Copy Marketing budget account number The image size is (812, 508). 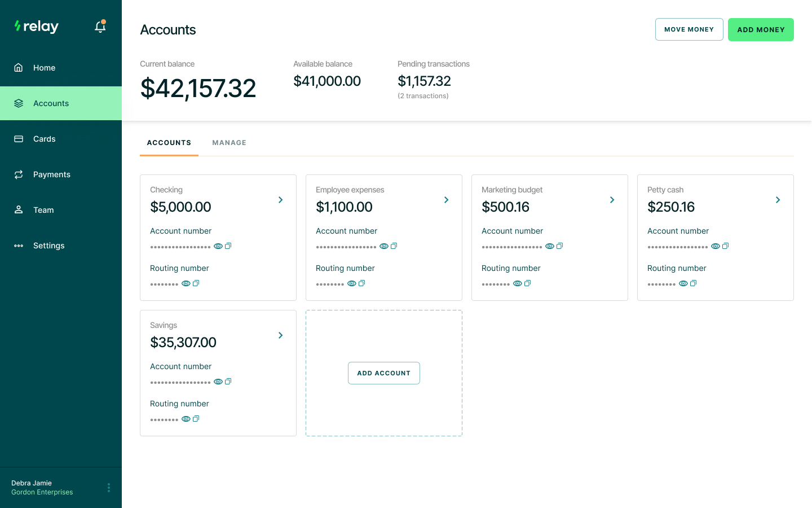point(560,246)
